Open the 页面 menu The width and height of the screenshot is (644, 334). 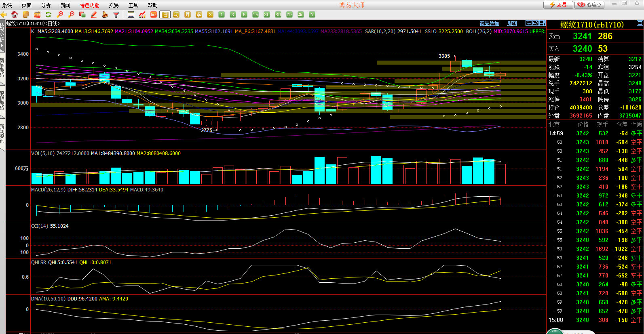[x=27, y=5]
